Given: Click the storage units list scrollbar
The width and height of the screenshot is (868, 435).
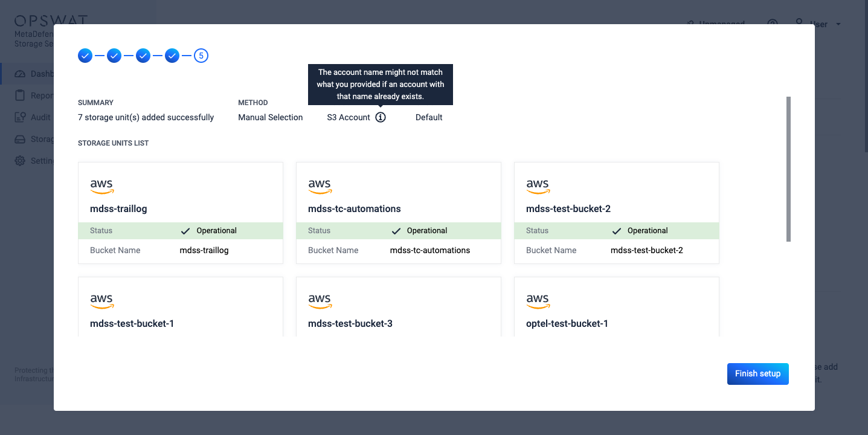Looking at the screenshot, I should point(789,169).
